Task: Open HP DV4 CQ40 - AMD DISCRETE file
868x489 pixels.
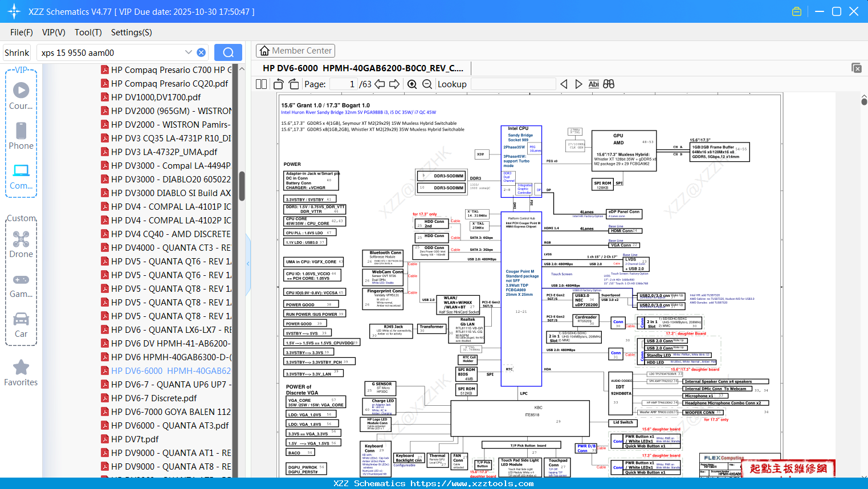Action: (166, 234)
